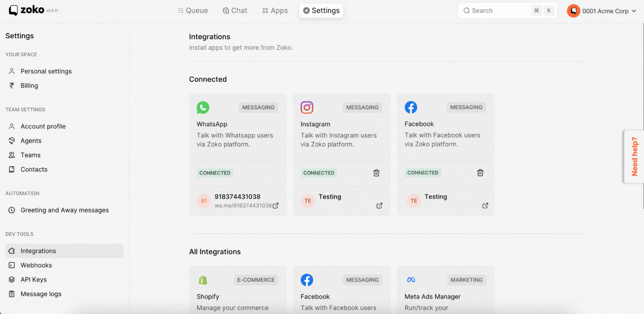644x314 pixels.
Task: Click the Agents headset icon
Action: click(x=12, y=141)
